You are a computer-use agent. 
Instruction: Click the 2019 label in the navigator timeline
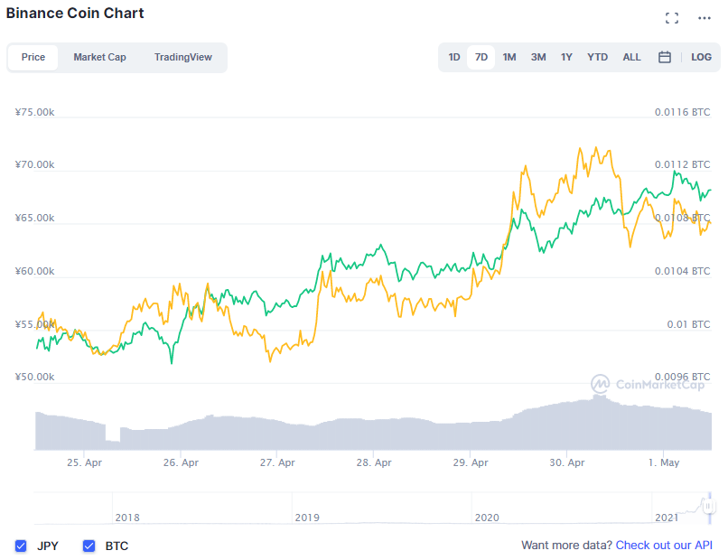pos(307,518)
